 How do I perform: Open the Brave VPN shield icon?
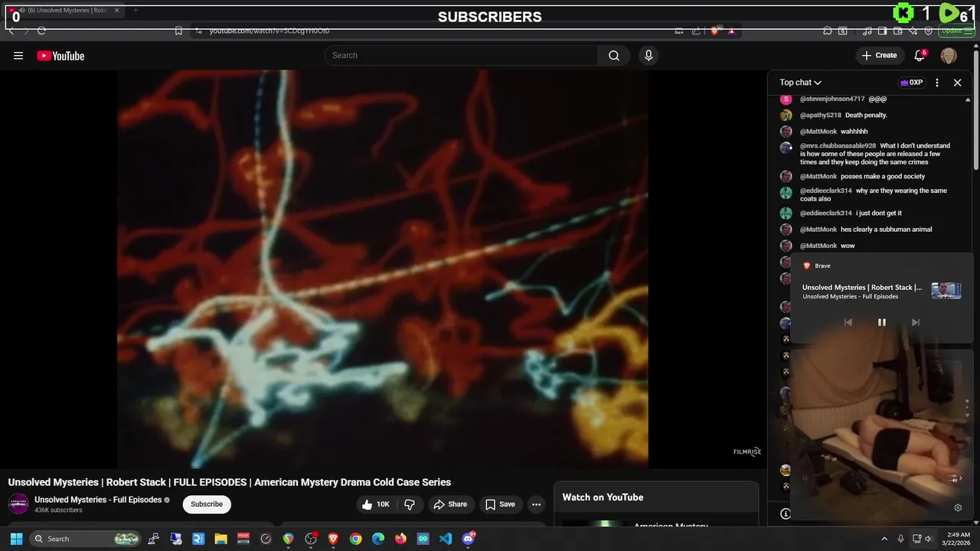929,31
